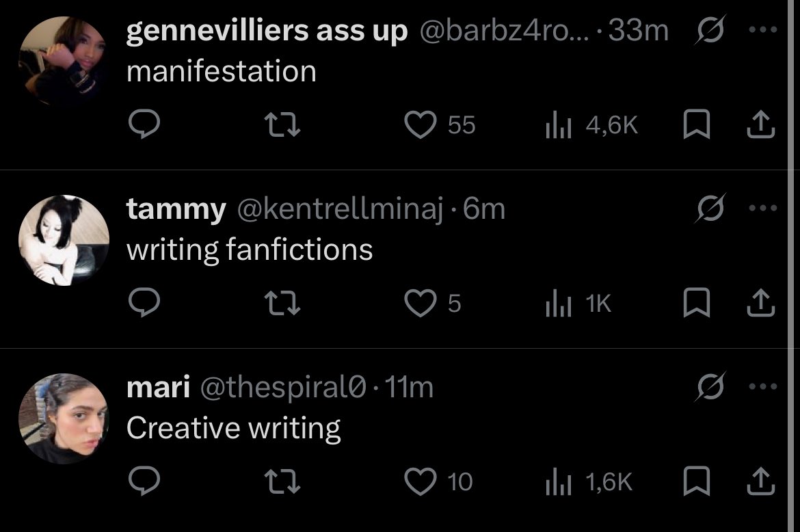Image resolution: width=800 pixels, height=532 pixels.
Task: Open the gennevilliers ass up display name
Action: pyautogui.click(x=267, y=31)
